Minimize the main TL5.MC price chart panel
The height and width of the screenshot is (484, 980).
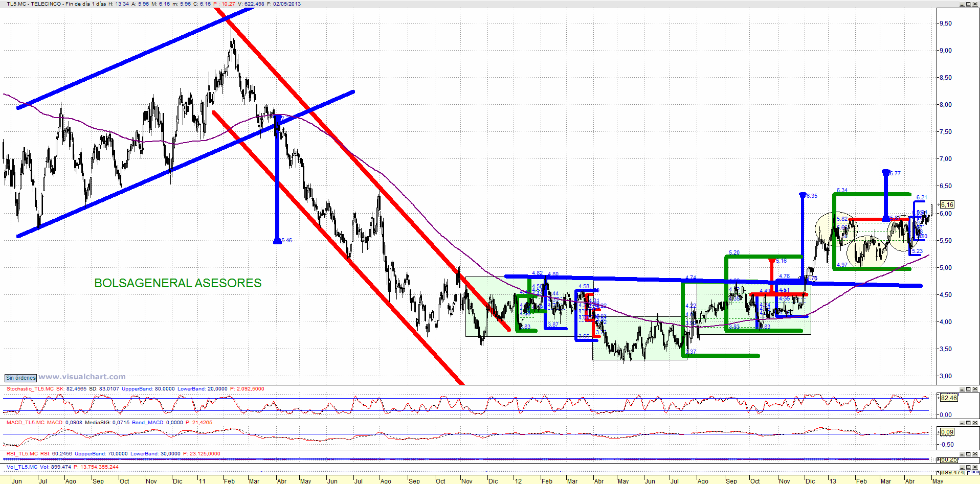[x=962, y=4]
